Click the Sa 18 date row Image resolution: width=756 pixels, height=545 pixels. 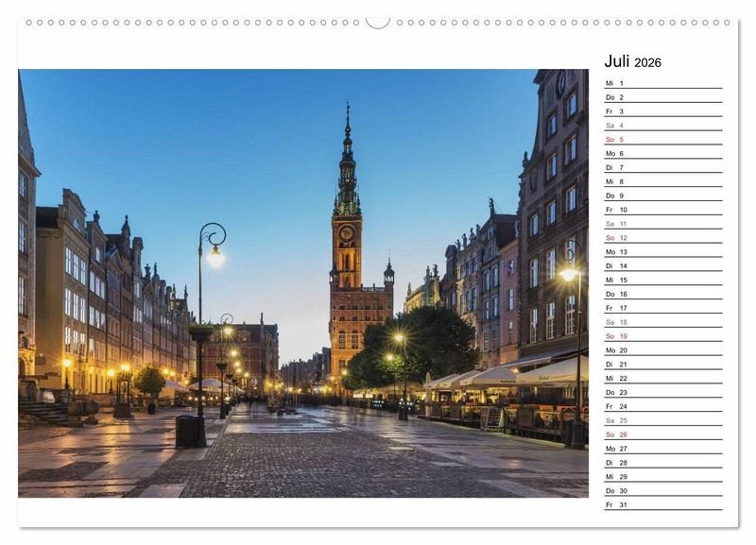pos(661,322)
